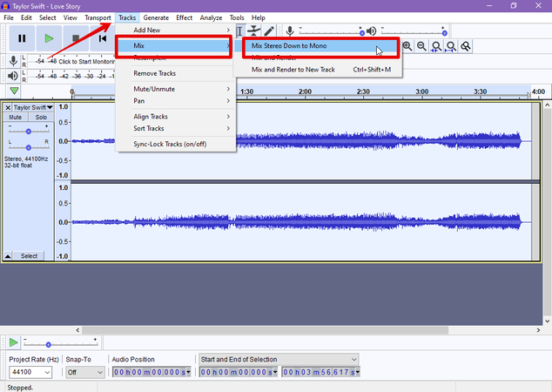The image size is (552, 392).
Task: Open the Help menu
Action: pyautogui.click(x=259, y=17)
